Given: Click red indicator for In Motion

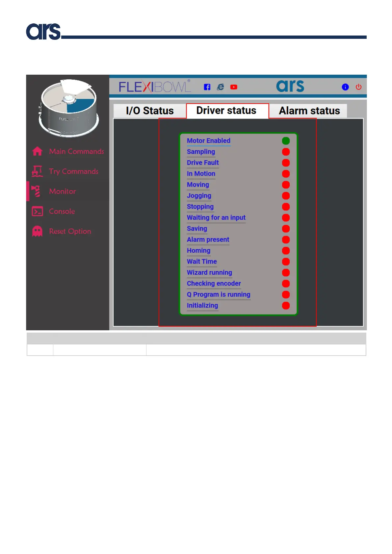Looking at the screenshot, I should pyautogui.click(x=286, y=174).
